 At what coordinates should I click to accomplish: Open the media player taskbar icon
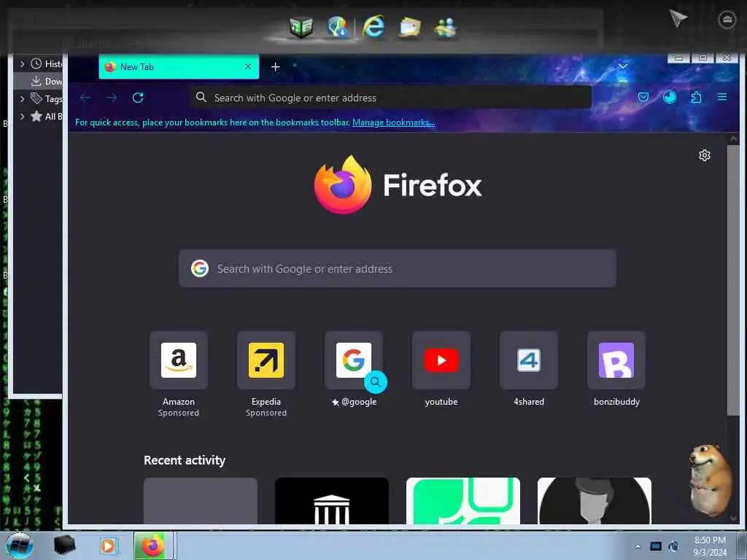[x=108, y=545]
